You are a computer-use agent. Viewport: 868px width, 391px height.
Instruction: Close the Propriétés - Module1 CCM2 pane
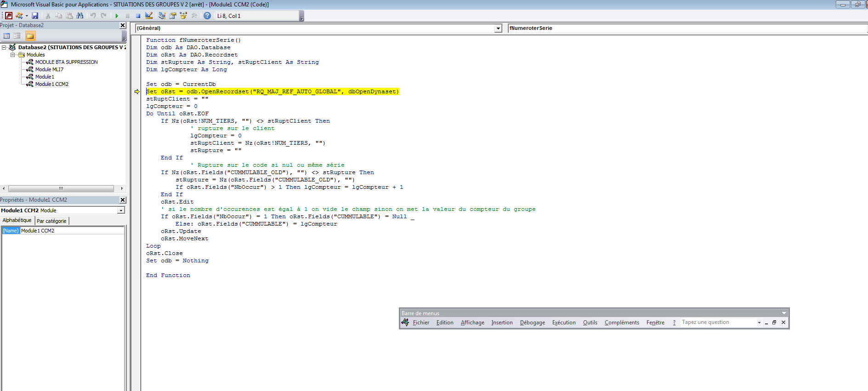point(123,200)
